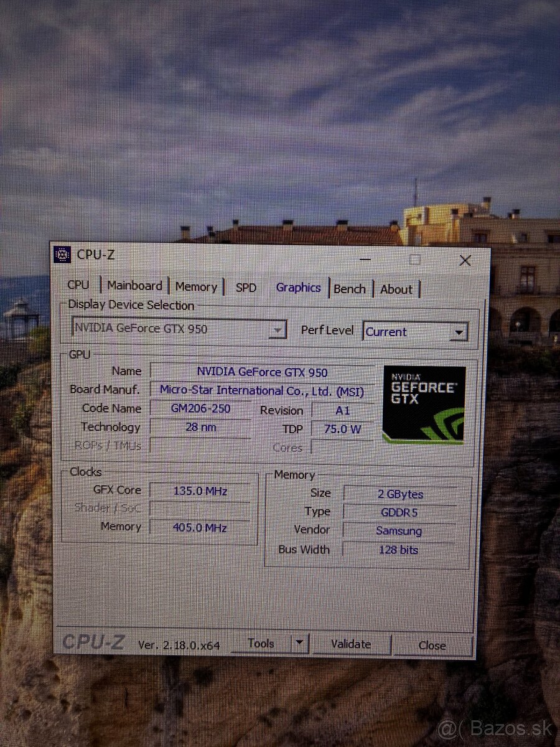The width and height of the screenshot is (560, 747).
Task: Select the Bench tab
Action: click(350, 288)
